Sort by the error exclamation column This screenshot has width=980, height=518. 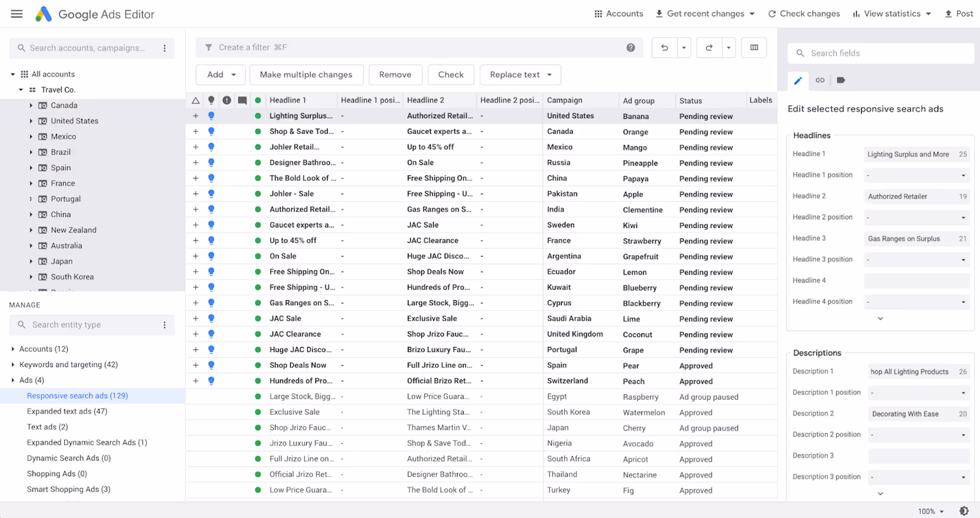click(x=227, y=101)
